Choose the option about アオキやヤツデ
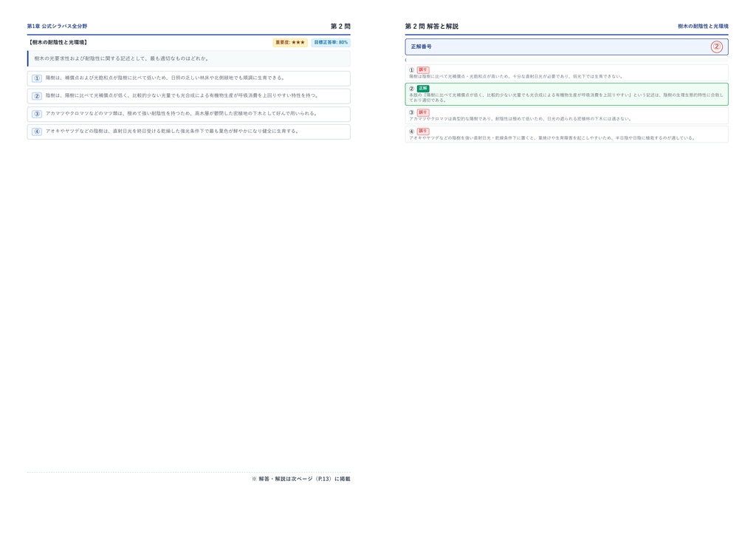Image resolution: width=756 pixels, height=535 pixels. tap(188, 132)
